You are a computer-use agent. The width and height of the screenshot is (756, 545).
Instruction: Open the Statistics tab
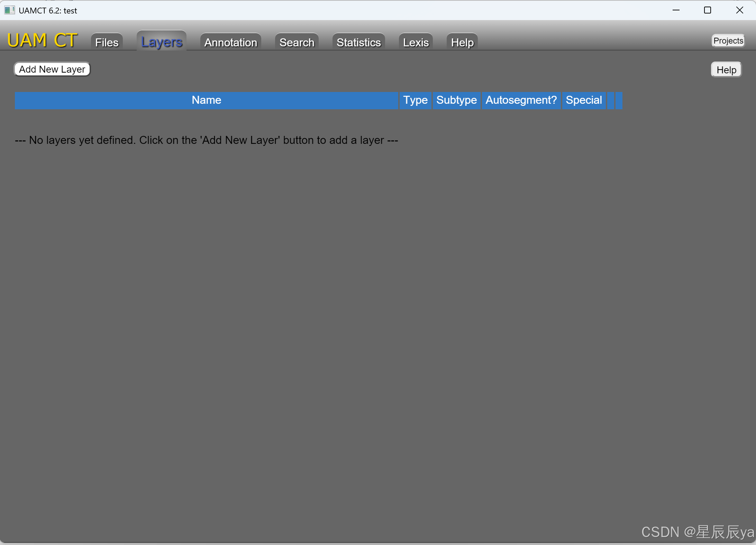coord(358,42)
